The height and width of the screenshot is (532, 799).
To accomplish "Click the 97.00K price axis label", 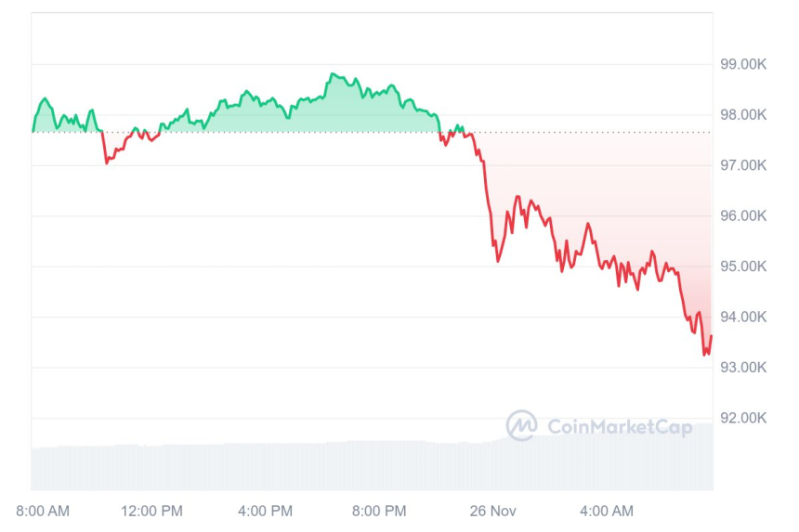I will 743,165.
